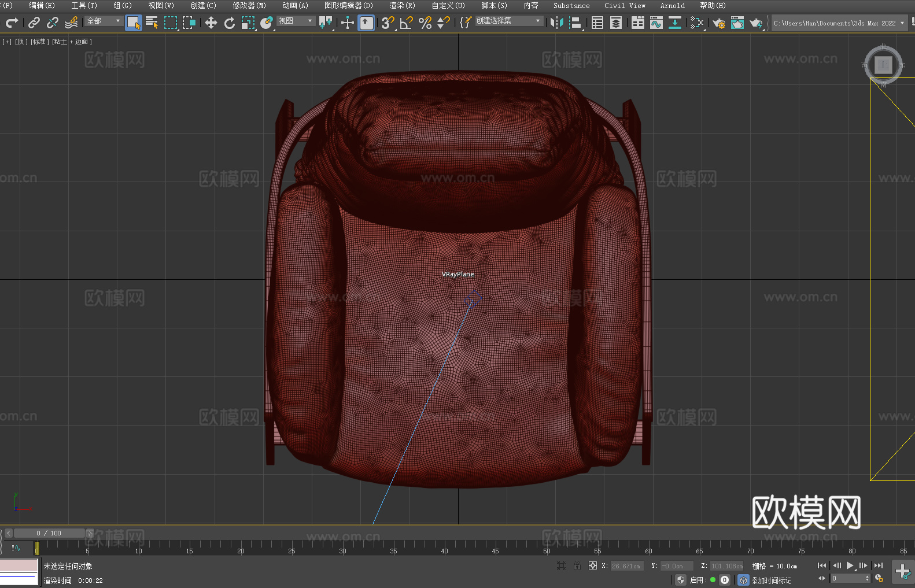Click the X coordinate input field
Screen dimensions: 915x588
[x=626, y=566]
